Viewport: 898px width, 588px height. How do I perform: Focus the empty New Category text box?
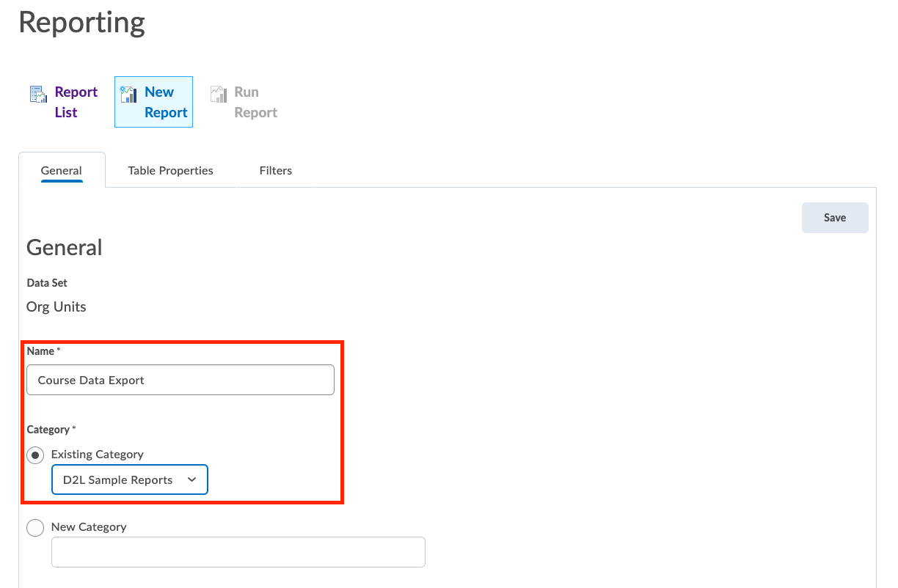[x=238, y=552]
